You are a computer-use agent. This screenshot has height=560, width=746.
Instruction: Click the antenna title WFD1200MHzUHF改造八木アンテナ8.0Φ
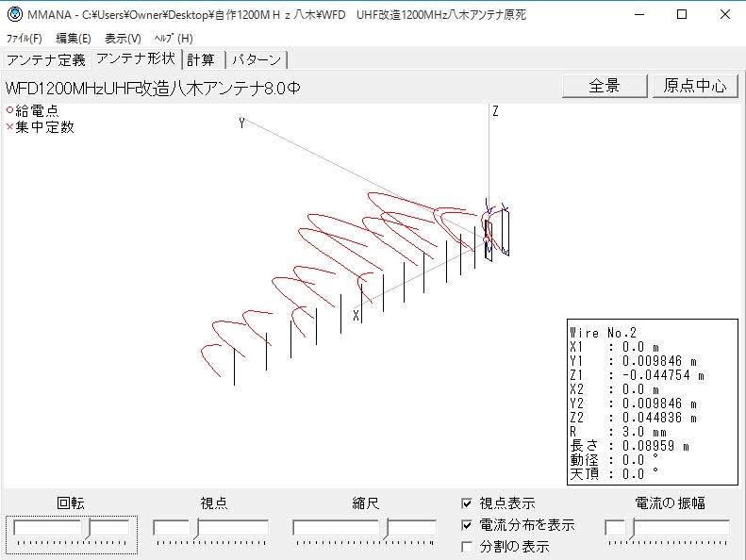[153, 89]
